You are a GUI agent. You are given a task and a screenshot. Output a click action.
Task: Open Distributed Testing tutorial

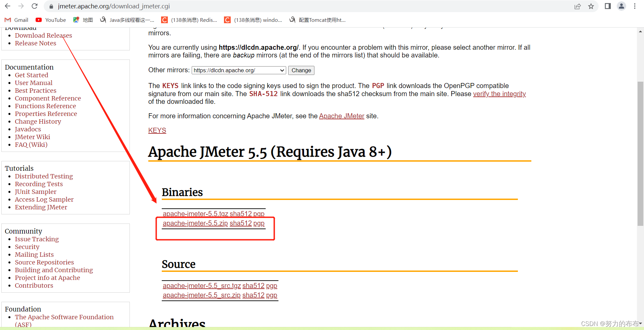click(x=44, y=176)
